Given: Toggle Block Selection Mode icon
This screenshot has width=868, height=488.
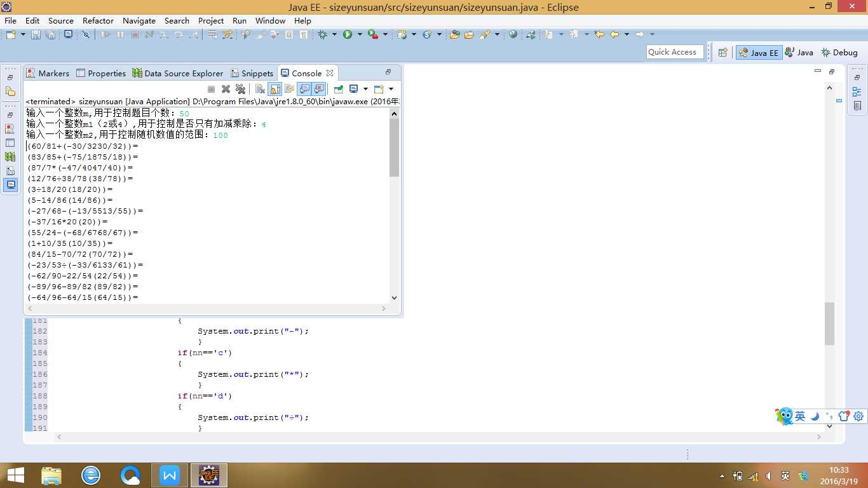Looking at the screenshot, I should [289, 34].
